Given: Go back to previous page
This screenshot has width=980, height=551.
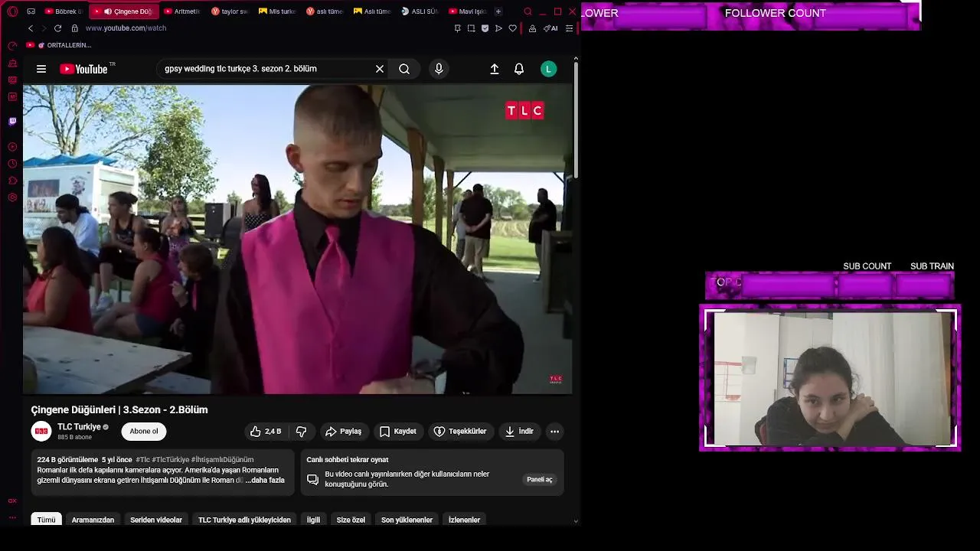Looking at the screenshot, I should coord(31,28).
